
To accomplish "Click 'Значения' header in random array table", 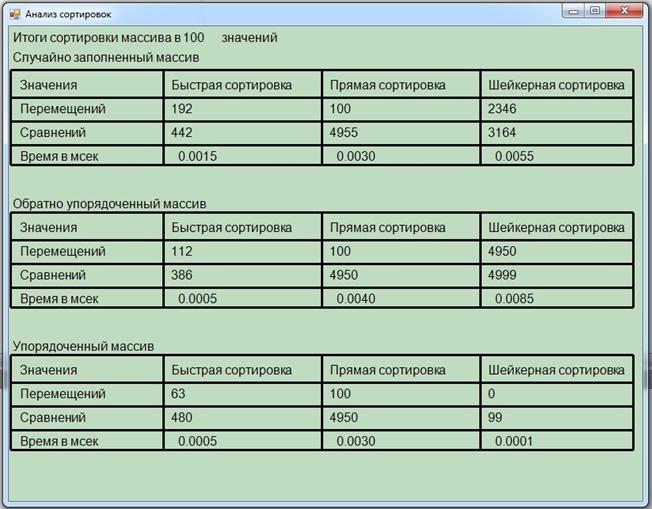I will pos(87,85).
